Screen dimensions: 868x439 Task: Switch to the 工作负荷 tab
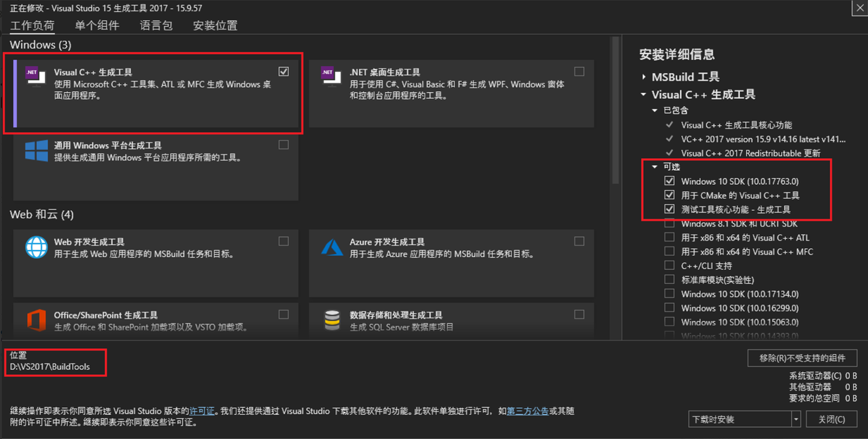tap(32, 25)
